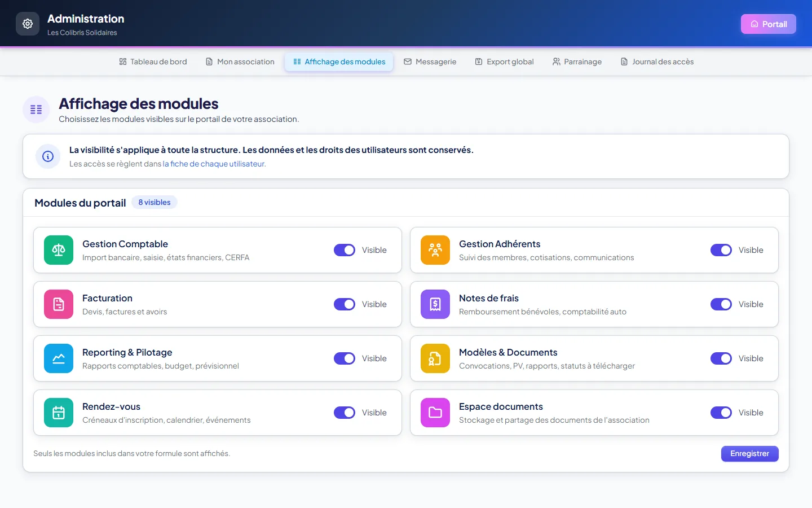
Task: Save changes with Enregistrer button
Action: pyautogui.click(x=749, y=454)
